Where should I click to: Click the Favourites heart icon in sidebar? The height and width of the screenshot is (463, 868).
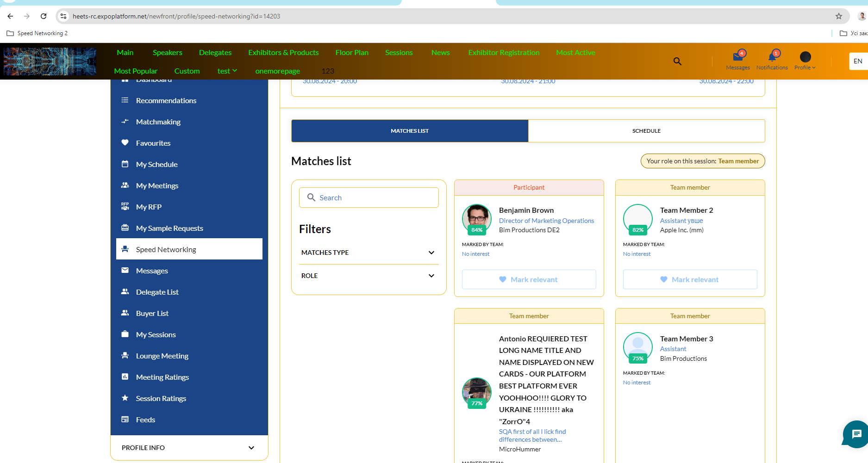coord(125,143)
